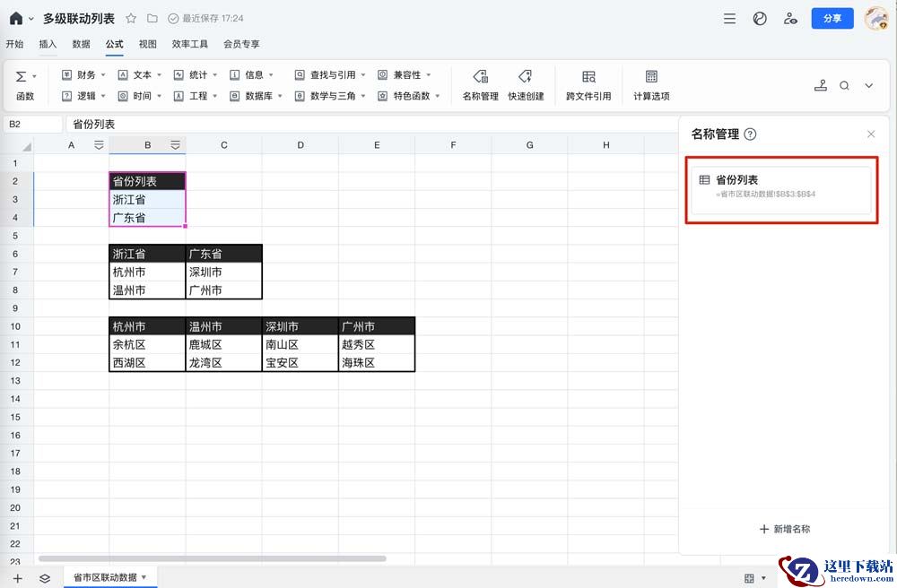Switch to the 数据 ribbon tab

81,44
